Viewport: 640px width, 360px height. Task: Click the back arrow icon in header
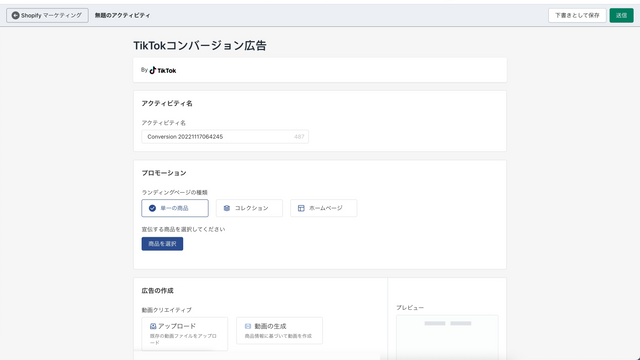click(x=16, y=16)
